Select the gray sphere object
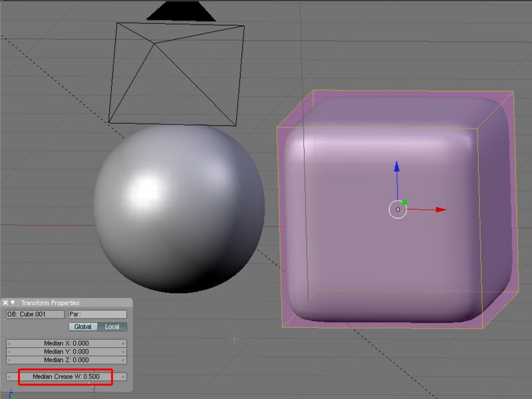 (x=179, y=207)
